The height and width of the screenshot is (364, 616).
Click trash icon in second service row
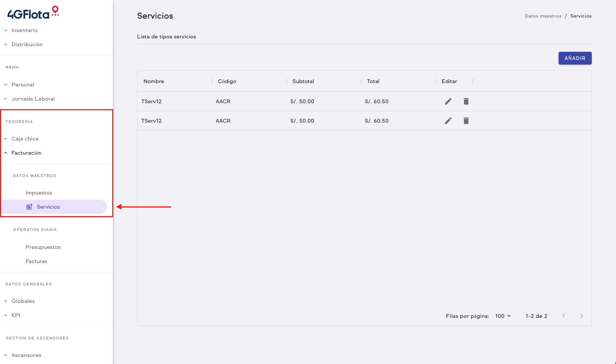(466, 121)
